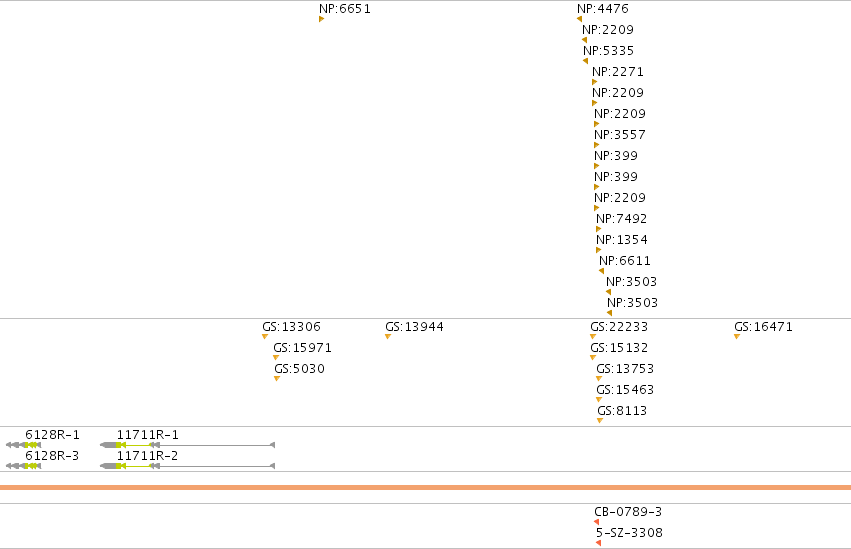The height and width of the screenshot is (549, 851).
Task: Click the orange chromosome scale bar
Action: click(x=426, y=488)
